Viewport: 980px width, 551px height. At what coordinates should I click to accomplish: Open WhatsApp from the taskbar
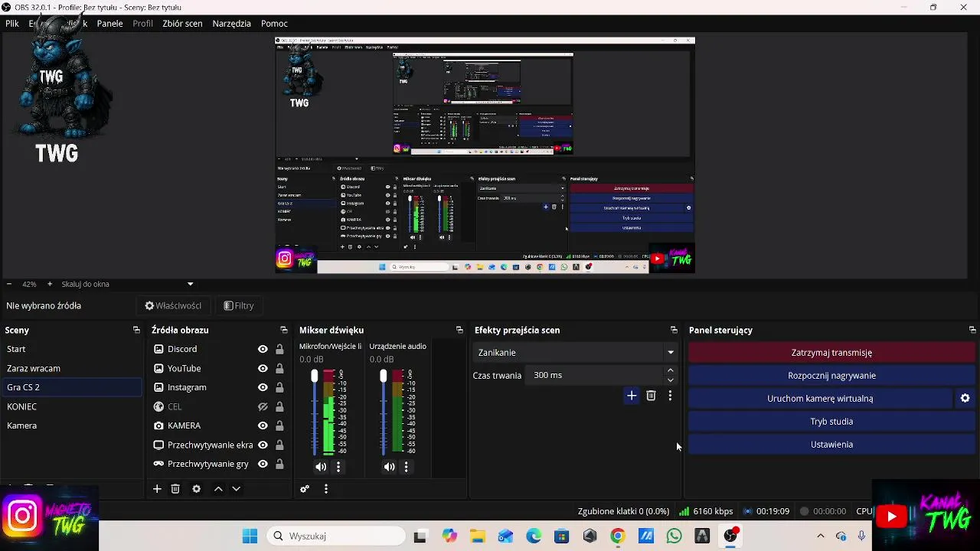(x=674, y=536)
